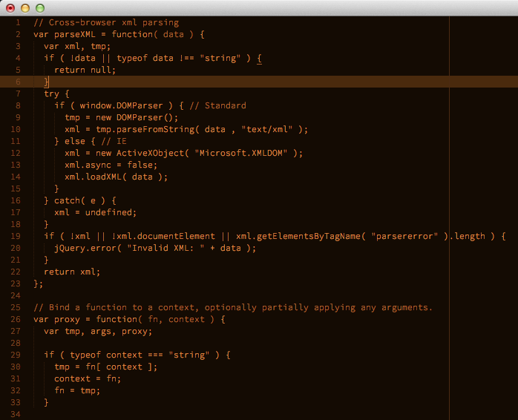This screenshot has height=420, width=518.
Task: Click the "Invalid XML: " string
Action: pos(165,248)
